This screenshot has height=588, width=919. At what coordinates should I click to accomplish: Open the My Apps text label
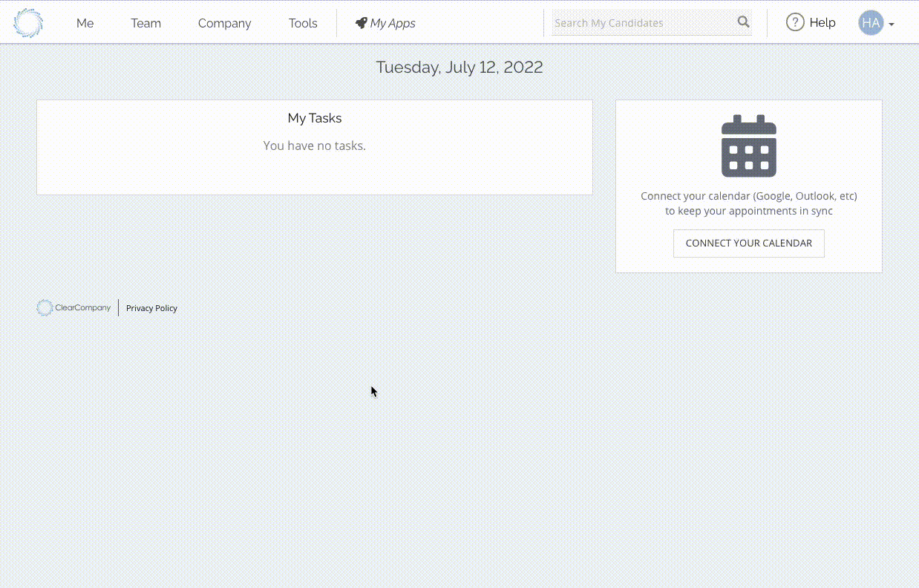click(x=393, y=23)
